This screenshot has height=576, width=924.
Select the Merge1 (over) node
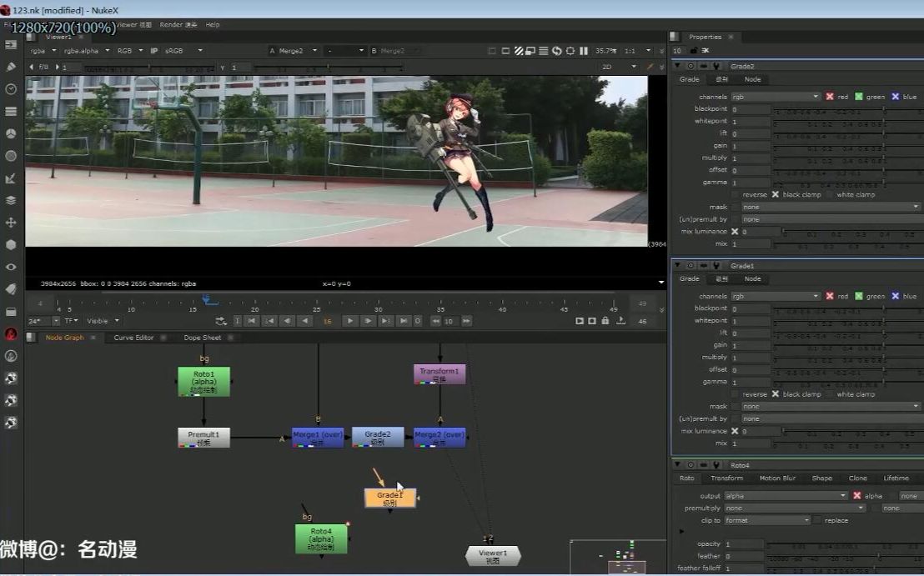(318, 438)
